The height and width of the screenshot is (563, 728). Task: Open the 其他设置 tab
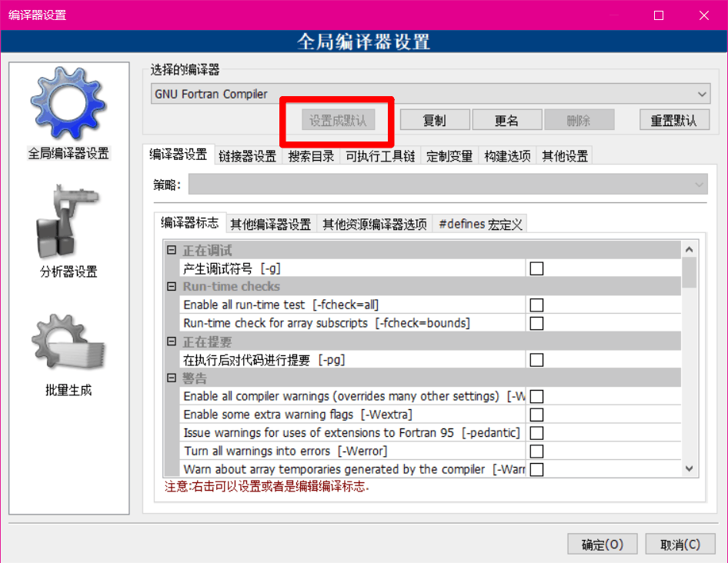pyautogui.click(x=565, y=156)
